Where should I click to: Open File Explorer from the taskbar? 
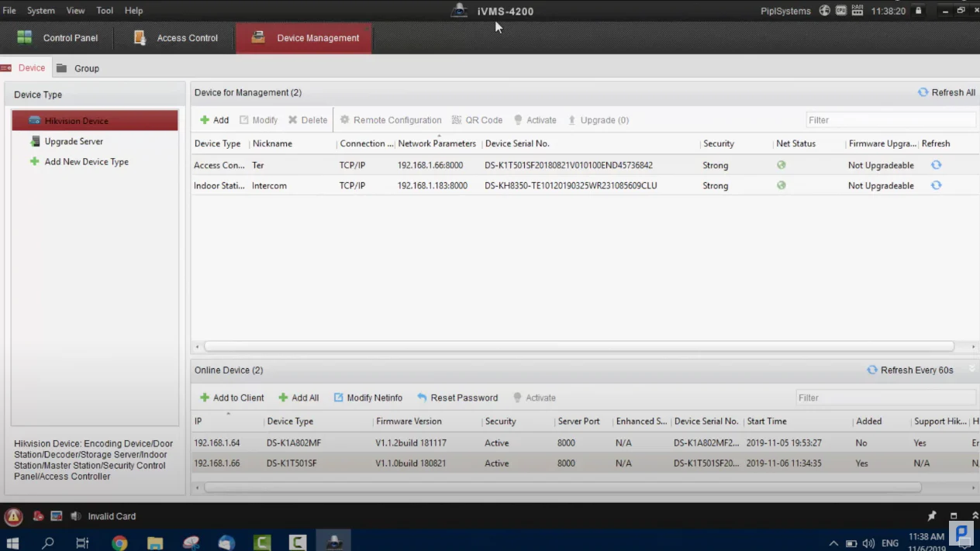pyautogui.click(x=155, y=542)
